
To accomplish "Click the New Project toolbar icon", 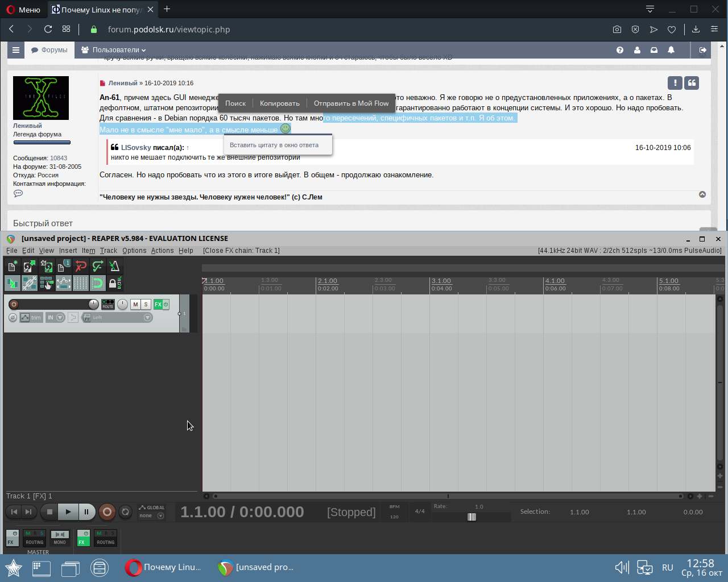I will click(x=12, y=266).
